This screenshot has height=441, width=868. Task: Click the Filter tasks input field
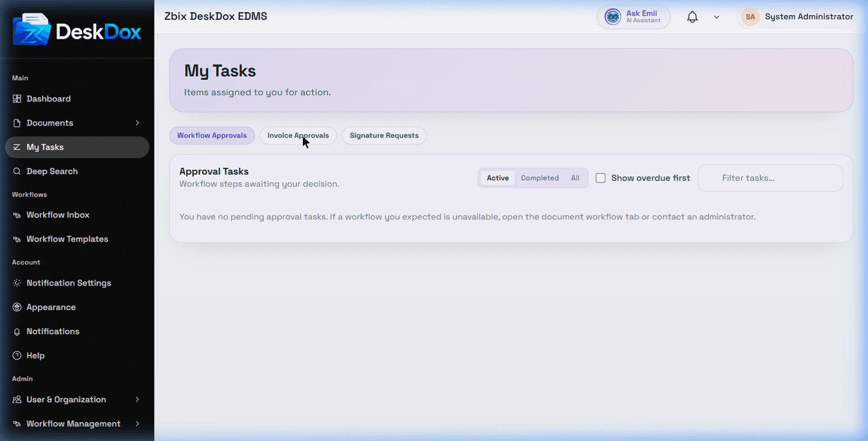771,178
